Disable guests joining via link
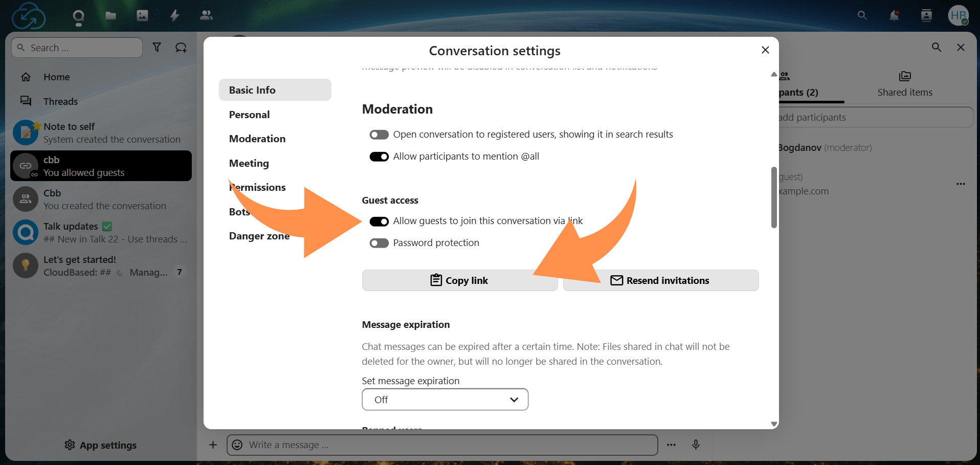 (379, 221)
